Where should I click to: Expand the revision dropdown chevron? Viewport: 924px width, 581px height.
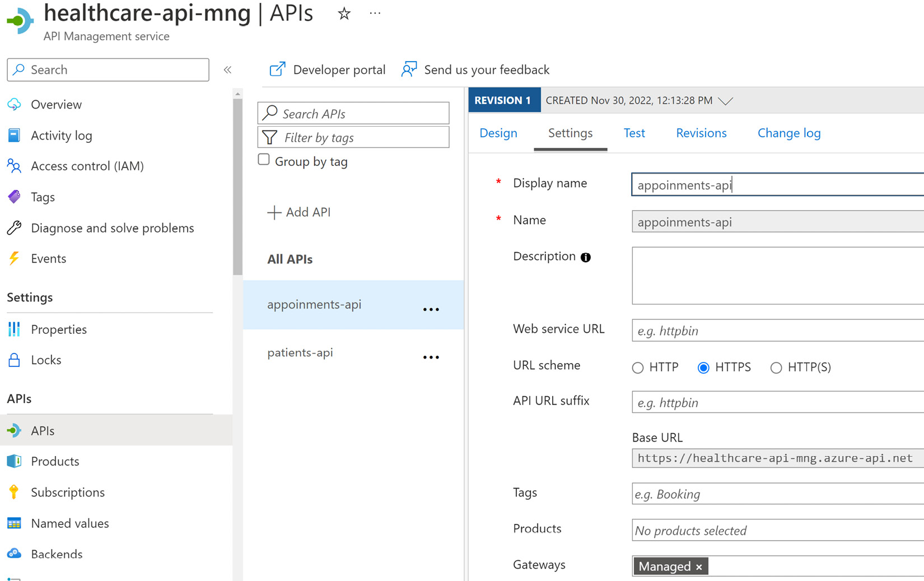(x=726, y=101)
